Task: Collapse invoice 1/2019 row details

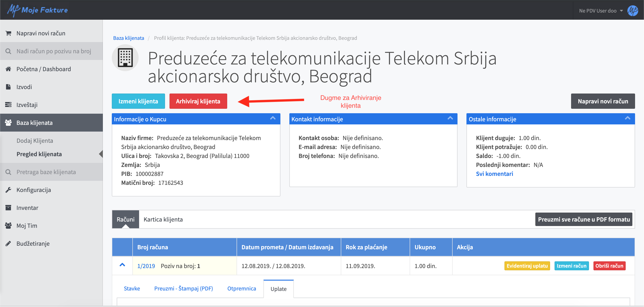Action: coord(122,265)
